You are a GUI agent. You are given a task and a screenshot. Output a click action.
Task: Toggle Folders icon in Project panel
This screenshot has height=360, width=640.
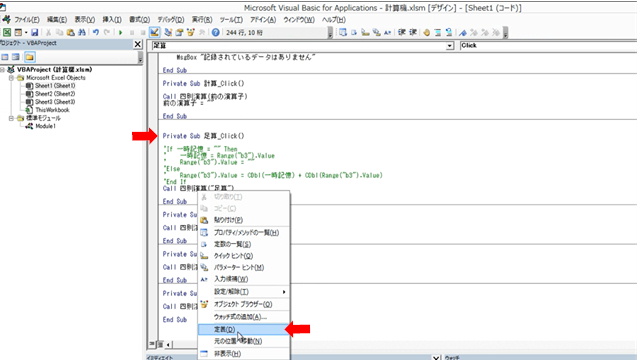coord(29,57)
